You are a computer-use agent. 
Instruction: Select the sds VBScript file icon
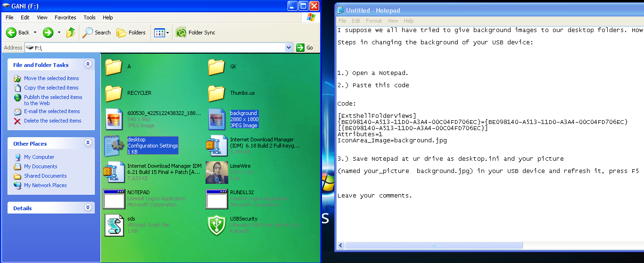click(114, 225)
